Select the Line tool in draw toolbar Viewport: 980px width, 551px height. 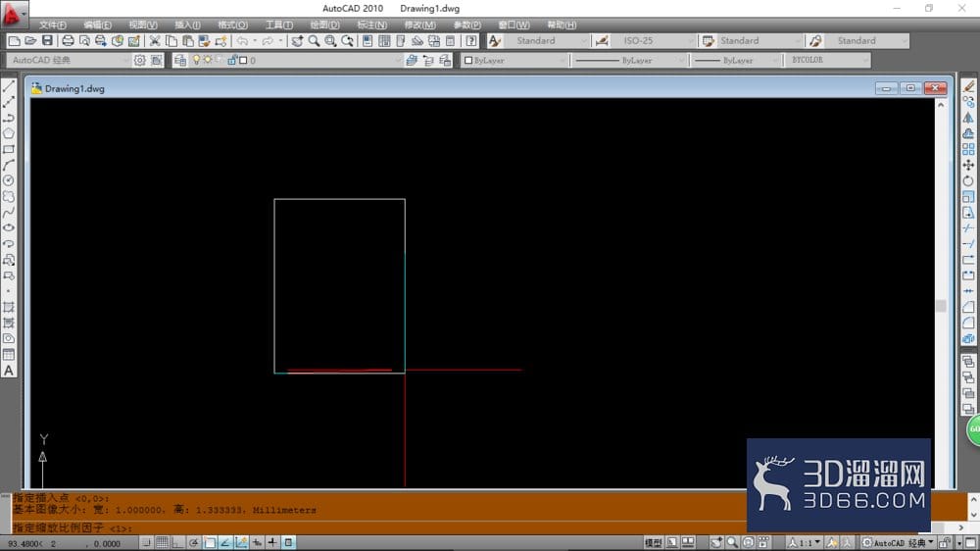[9, 87]
